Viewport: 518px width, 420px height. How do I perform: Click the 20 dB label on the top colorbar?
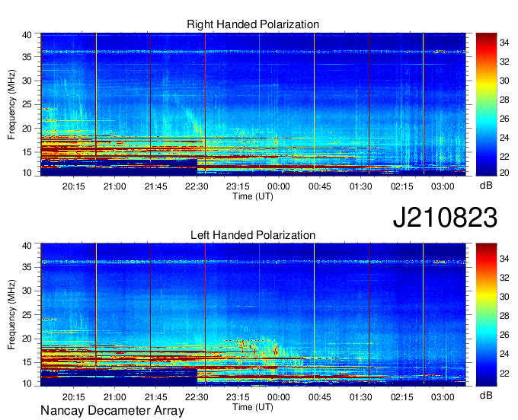click(504, 173)
